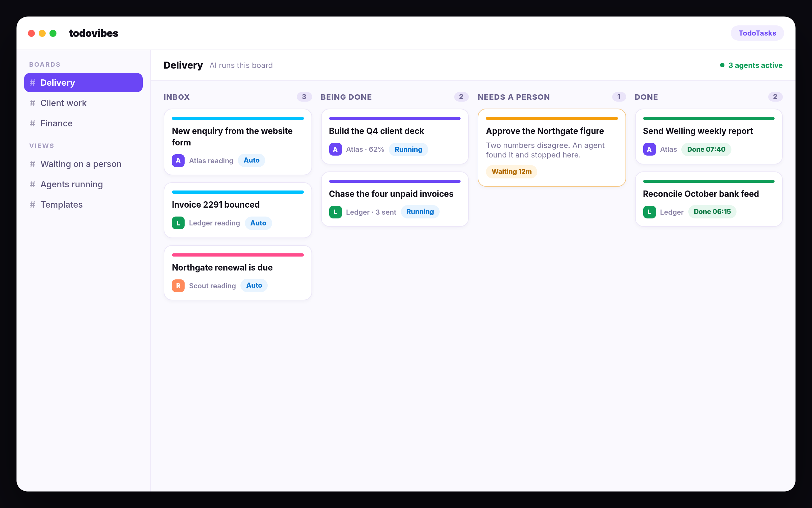This screenshot has width=812, height=508.
Task: Click Auto badge on New enquiry card
Action: pyautogui.click(x=251, y=160)
